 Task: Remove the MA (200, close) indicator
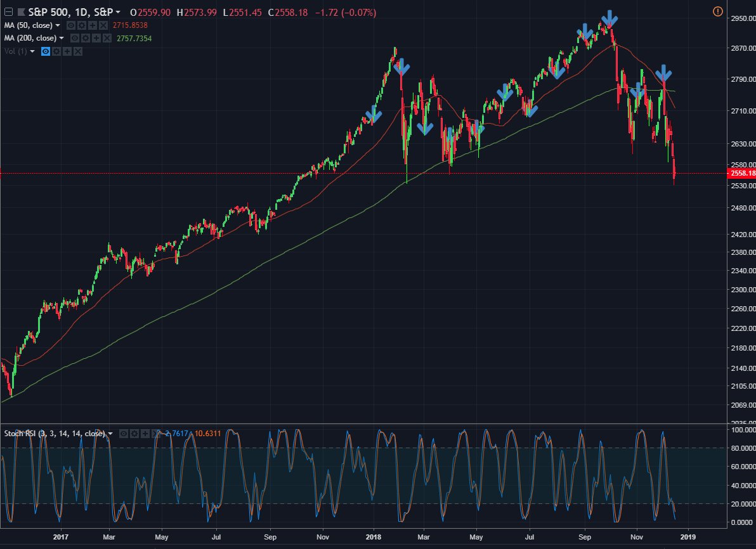click(x=107, y=38)
